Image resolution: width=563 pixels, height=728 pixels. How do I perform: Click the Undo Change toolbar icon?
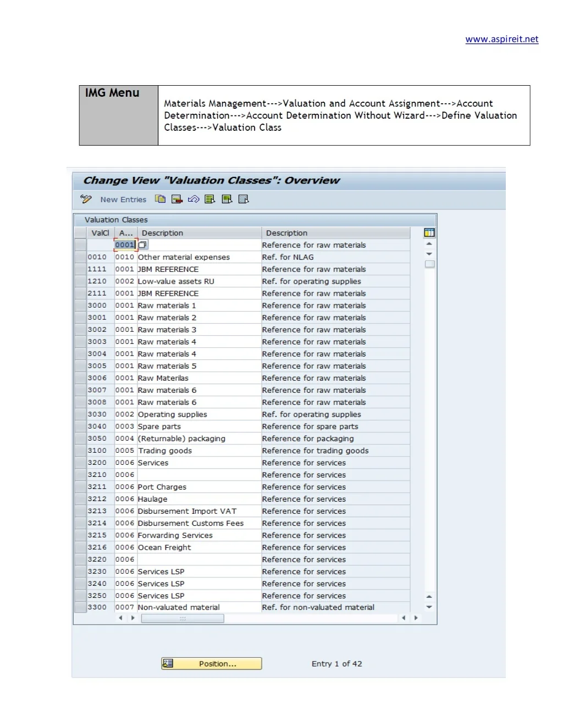194,199
